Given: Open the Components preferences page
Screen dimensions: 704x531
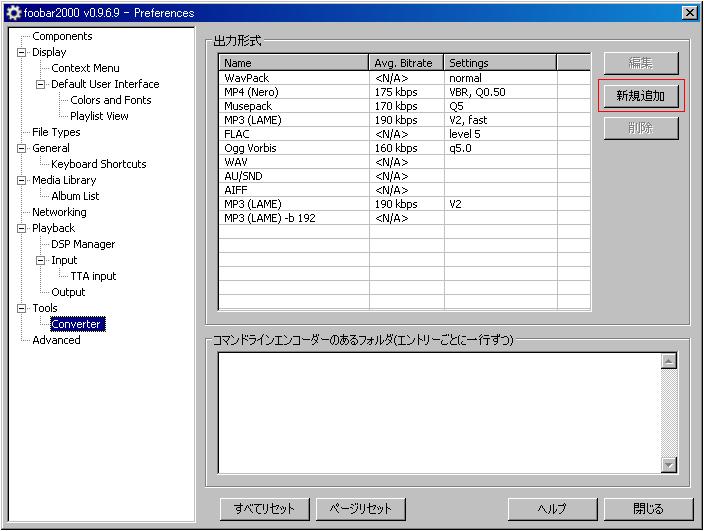Looking at the screenshot, I should (62, 36).
